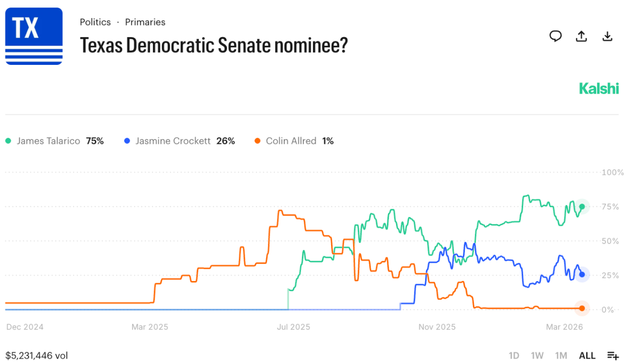Click the blue TX market tile logo

coord(33,36)
